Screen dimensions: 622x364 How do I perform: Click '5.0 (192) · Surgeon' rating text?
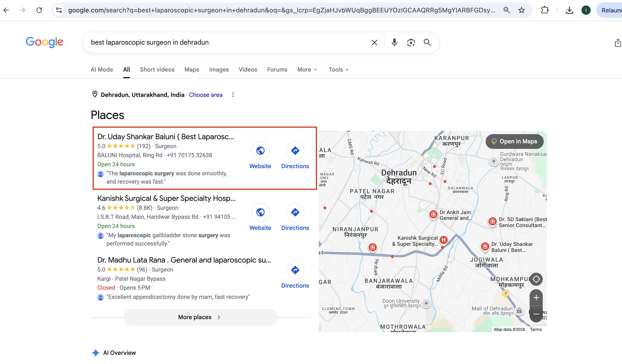[137, 146]
